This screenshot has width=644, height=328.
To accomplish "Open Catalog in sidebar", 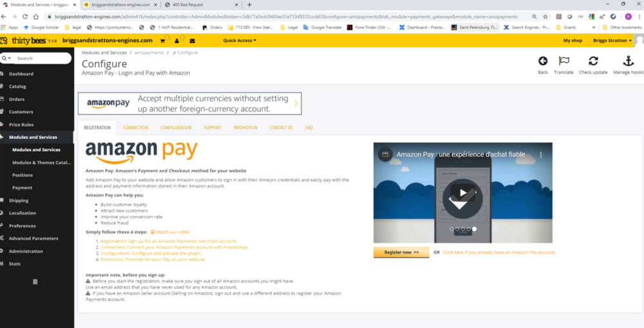I will coord(17,87).
